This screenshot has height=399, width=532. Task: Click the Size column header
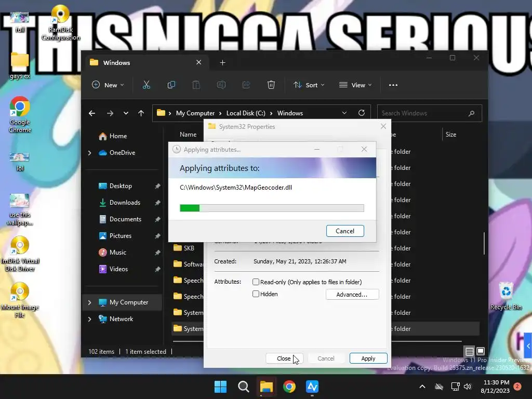click(x=451, y=135)
